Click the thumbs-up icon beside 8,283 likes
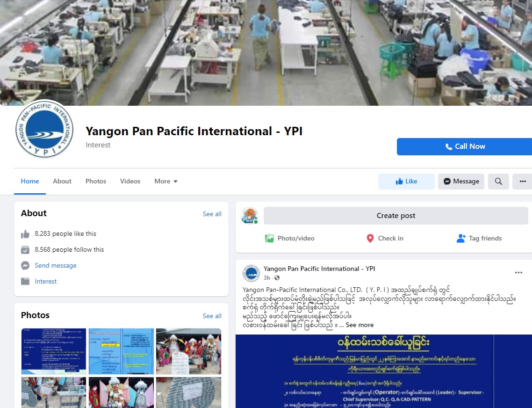The height and width of the screenshot is (408, 532). (25, 234)
